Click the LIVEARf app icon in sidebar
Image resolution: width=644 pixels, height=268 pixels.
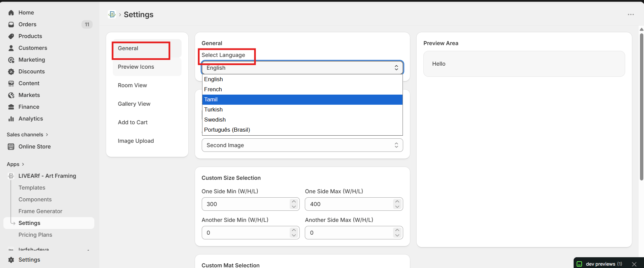tap(11, 176)
